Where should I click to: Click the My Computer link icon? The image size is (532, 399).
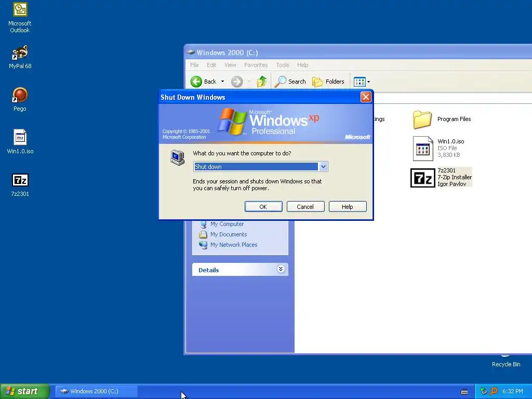tap(203, 224)
